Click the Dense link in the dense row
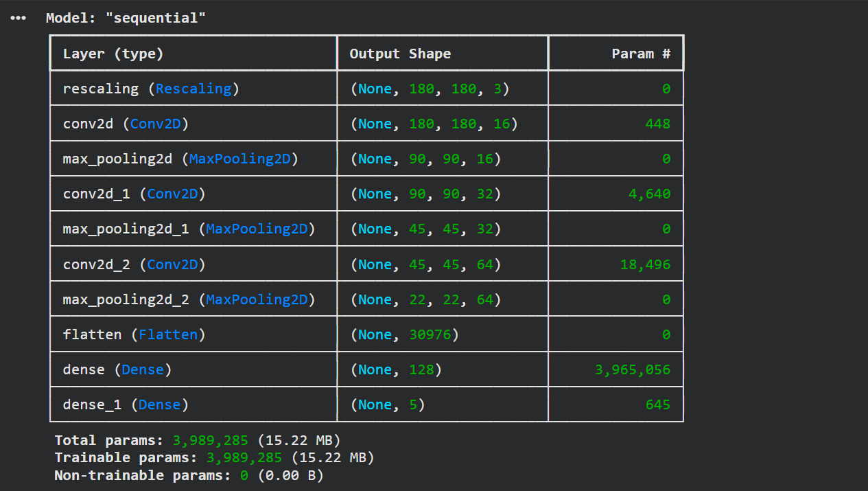 (x=143, y=369)
